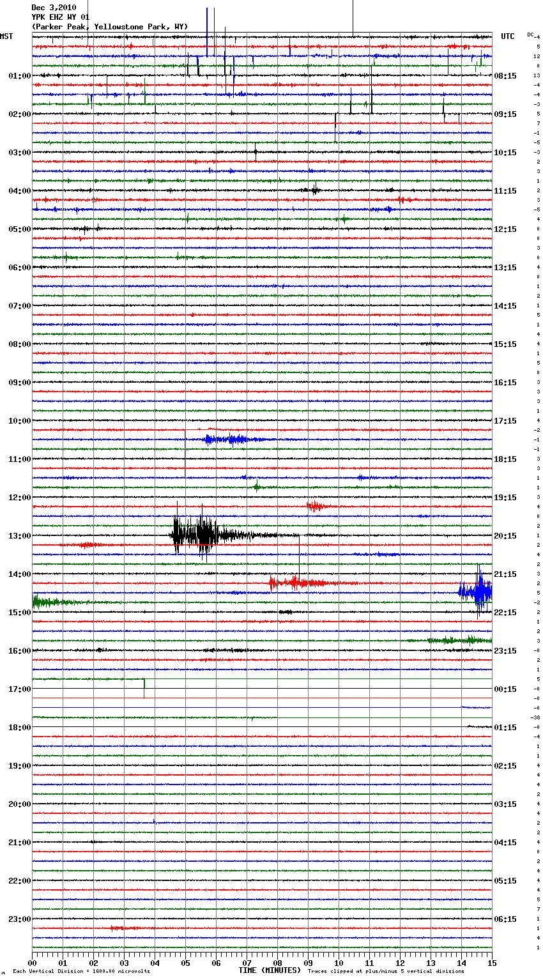The image size is (543, 980).
Task: Click the 11:00 MST row label
Action: coord(20,459)
